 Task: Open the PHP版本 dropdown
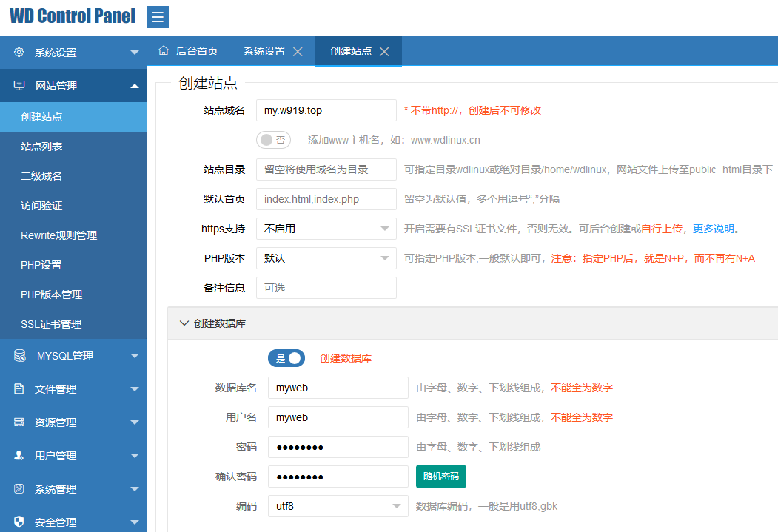(326, 258)
